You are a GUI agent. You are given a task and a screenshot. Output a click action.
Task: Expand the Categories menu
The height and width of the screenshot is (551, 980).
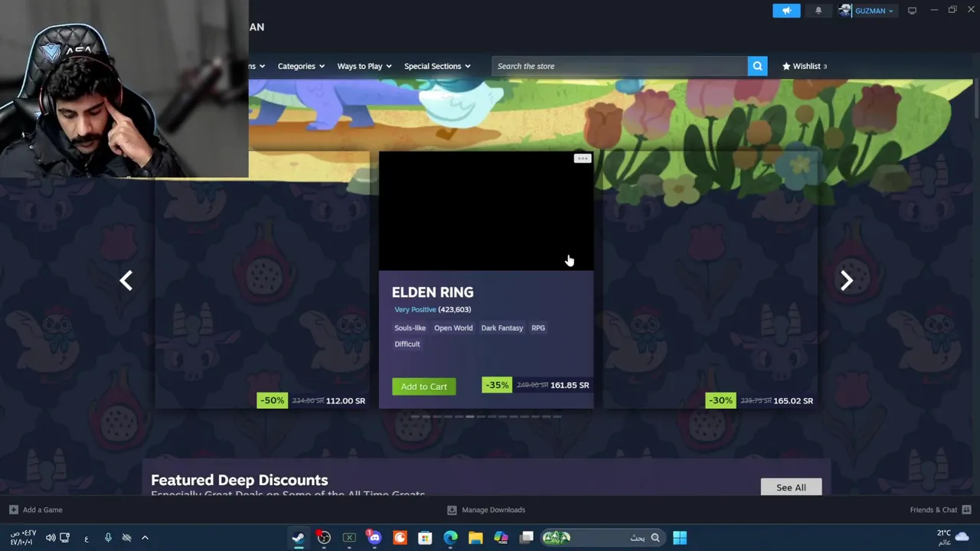pyautogui.click(x=301, y=66)
